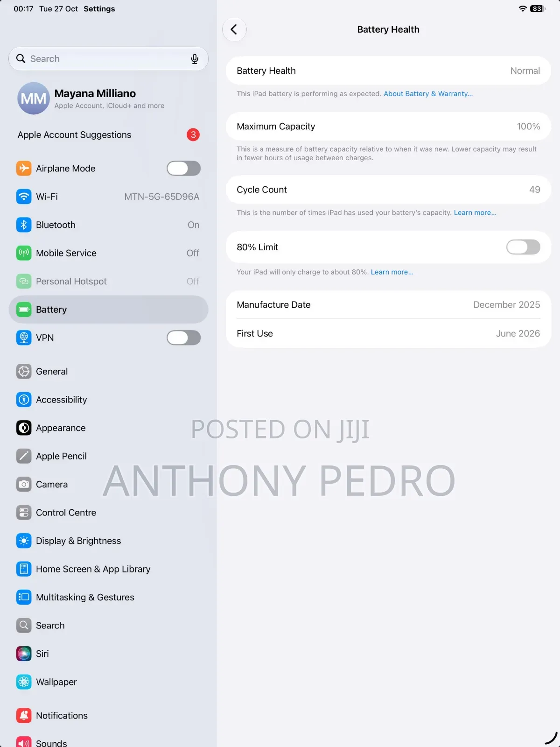
Task: Tap the MM profile avatar
Action: [34, 99]
